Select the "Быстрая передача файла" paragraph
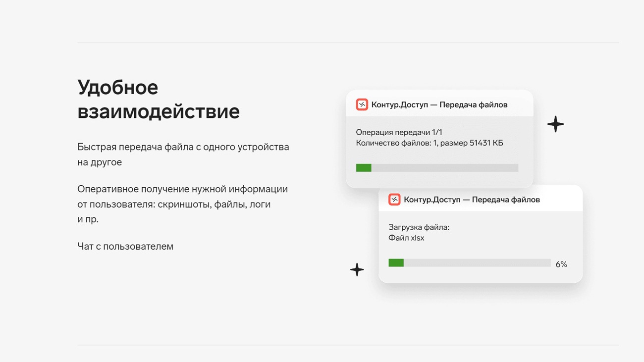Image resolution: width=644 pixels, height=362 pixels. coord(183,155)
